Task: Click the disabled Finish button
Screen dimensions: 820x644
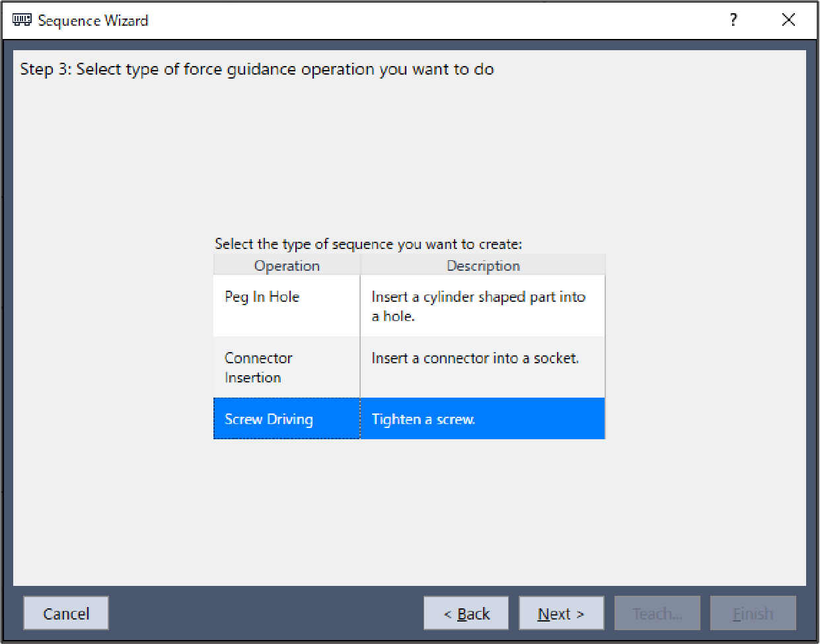Action: tap(753, 614)
